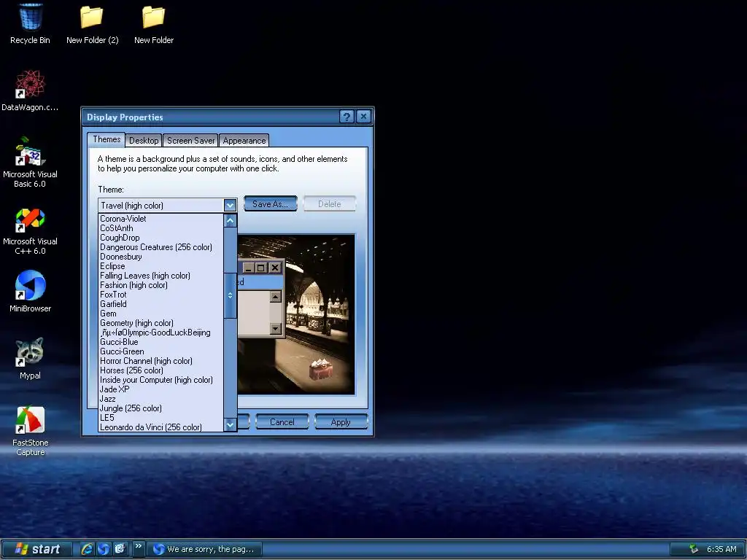Select the MiniBrowser desktop shortcut

[30, 290]
